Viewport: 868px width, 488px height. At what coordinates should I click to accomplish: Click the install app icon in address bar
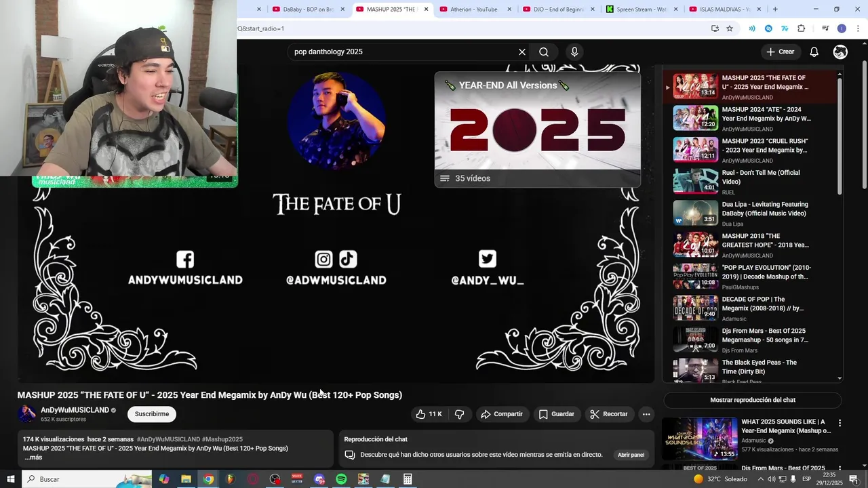pos(715,28)
